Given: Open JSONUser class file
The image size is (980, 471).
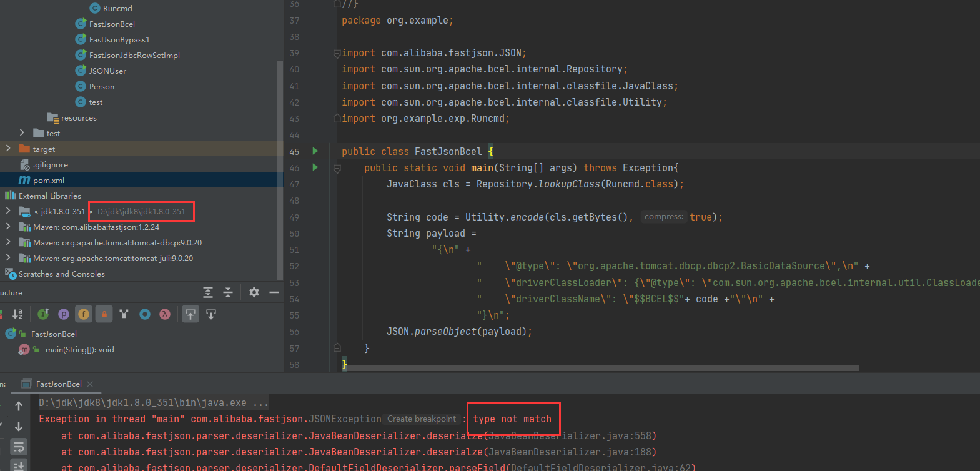Looking at the screenshot, I should 107,71.
